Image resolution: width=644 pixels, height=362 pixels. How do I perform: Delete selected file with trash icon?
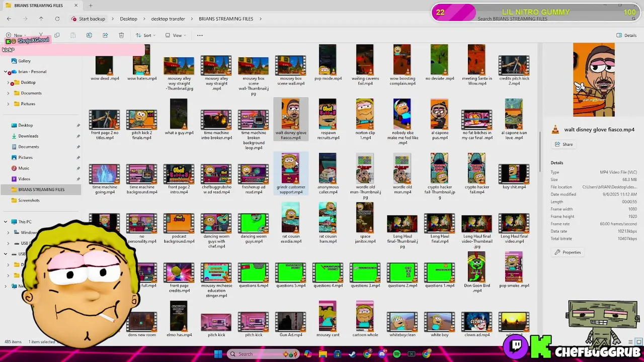[x=121, y=35]
